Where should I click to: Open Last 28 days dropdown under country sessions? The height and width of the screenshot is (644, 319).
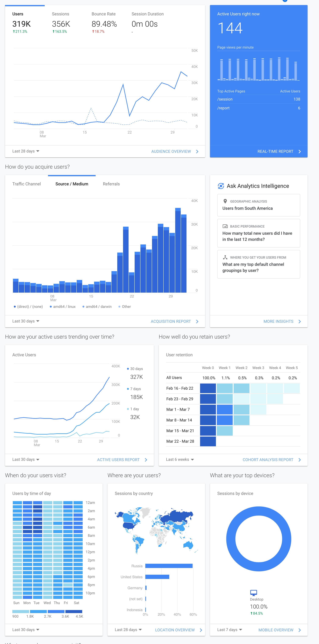(x=128, y=630)
